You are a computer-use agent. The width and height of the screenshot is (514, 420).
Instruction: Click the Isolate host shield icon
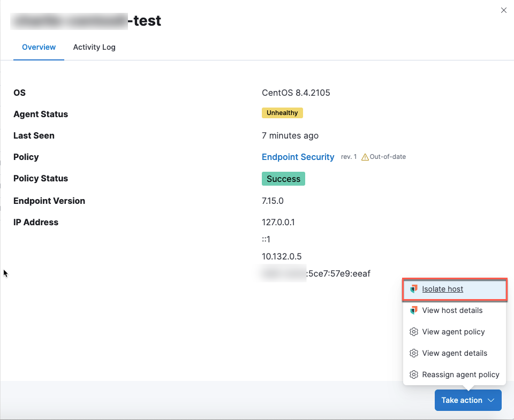(413, 289)
